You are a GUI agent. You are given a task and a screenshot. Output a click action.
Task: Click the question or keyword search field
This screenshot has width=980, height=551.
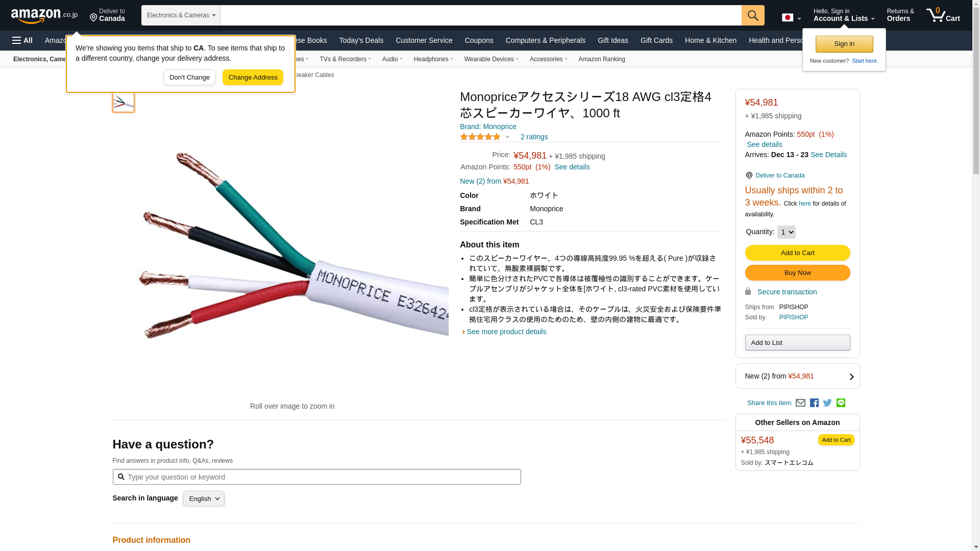[316, 477]
